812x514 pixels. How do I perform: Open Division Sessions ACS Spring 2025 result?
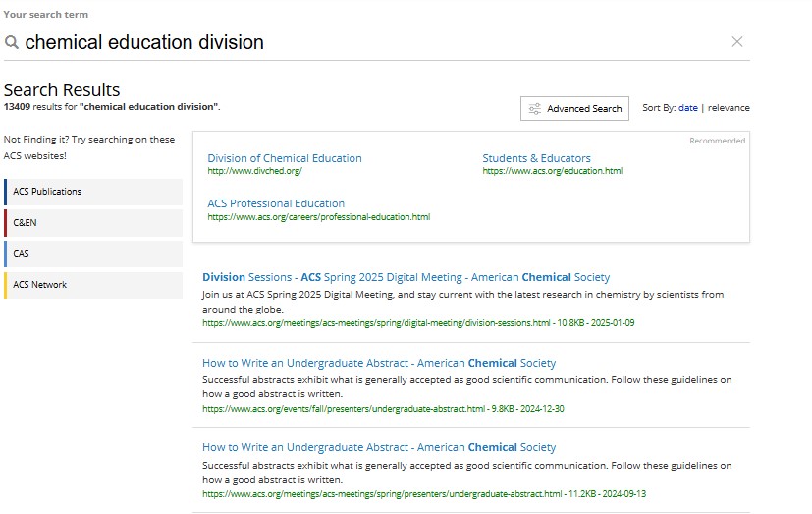coord(406,277)
